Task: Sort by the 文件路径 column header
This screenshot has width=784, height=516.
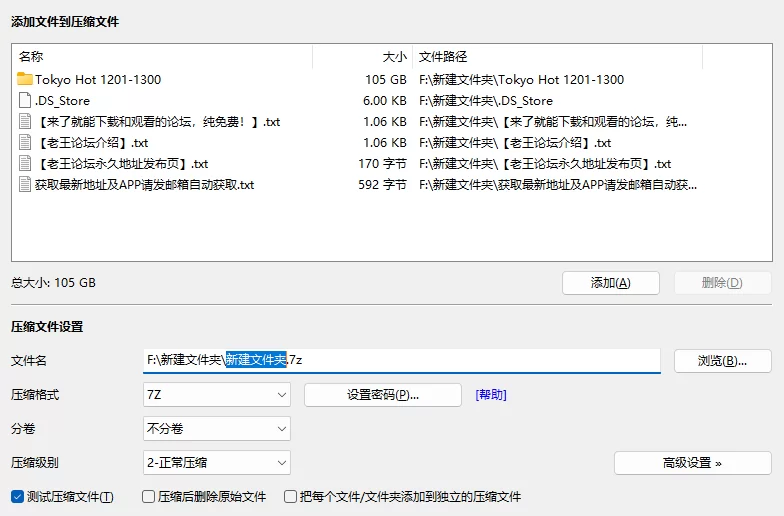Action: coord(558,56)
